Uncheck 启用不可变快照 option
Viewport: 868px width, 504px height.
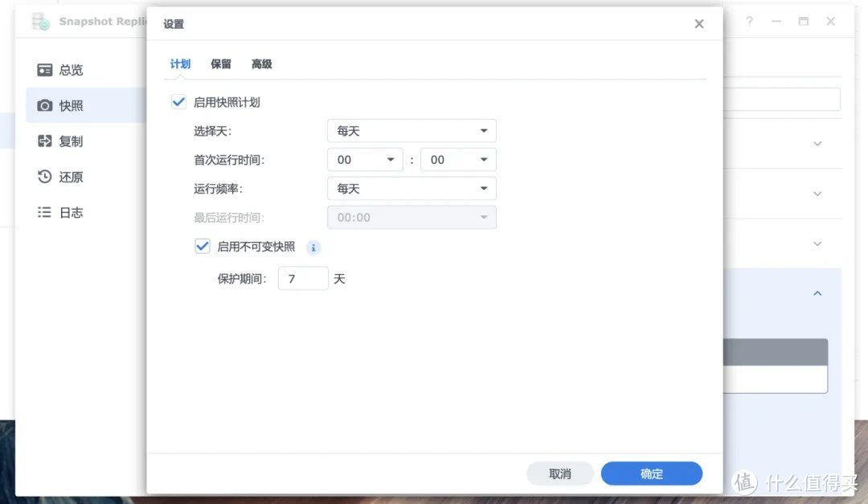(203, 246)
